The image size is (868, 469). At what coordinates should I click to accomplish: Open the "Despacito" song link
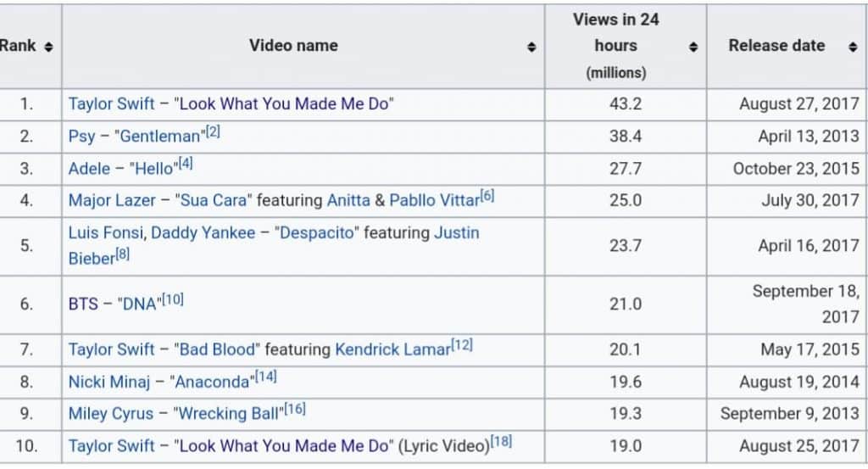pos(319,233)
